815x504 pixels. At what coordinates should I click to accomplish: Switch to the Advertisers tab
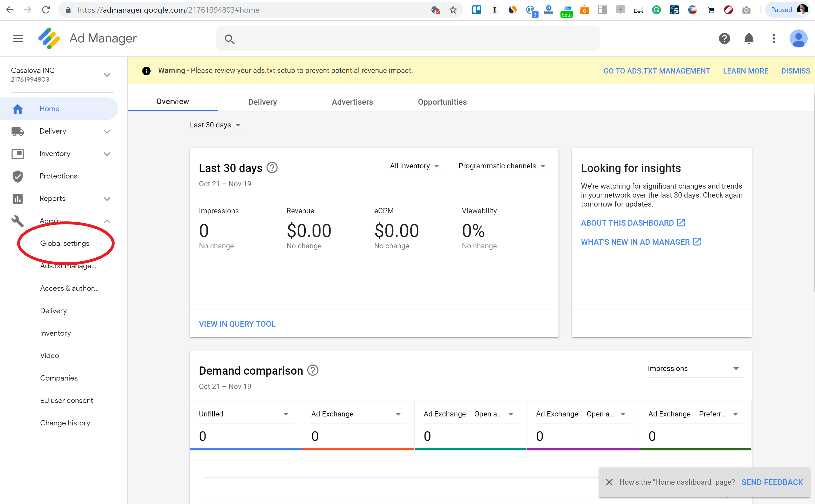(352, 102)
